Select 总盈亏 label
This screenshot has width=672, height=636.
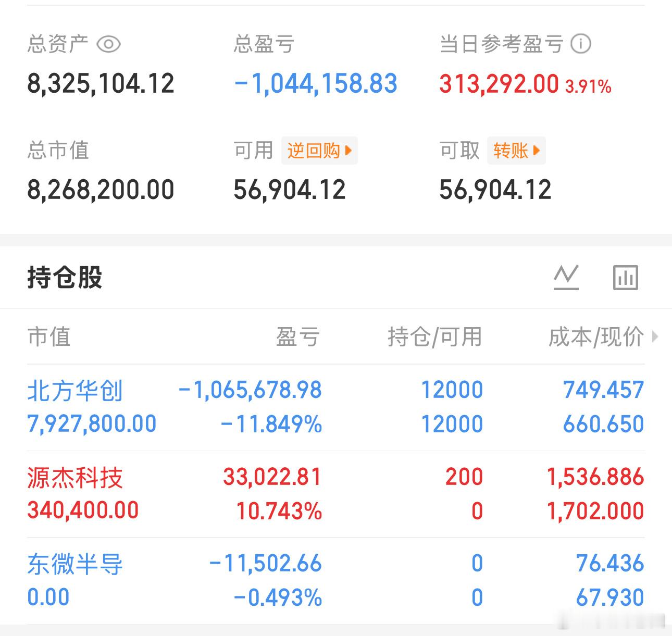264,44
